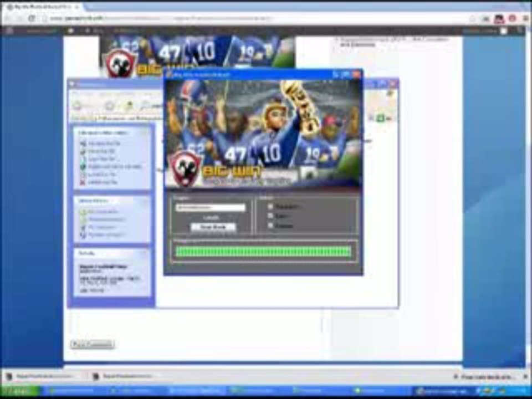532x399 pixels.
Task: Bookmark the page with the star icon
Action: (x=473, y=19)
